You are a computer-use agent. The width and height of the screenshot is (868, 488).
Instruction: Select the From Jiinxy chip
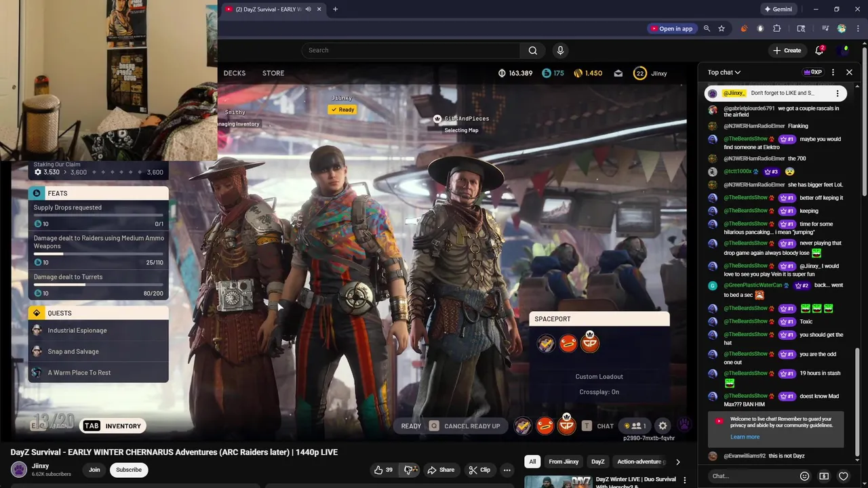[564, 462]
